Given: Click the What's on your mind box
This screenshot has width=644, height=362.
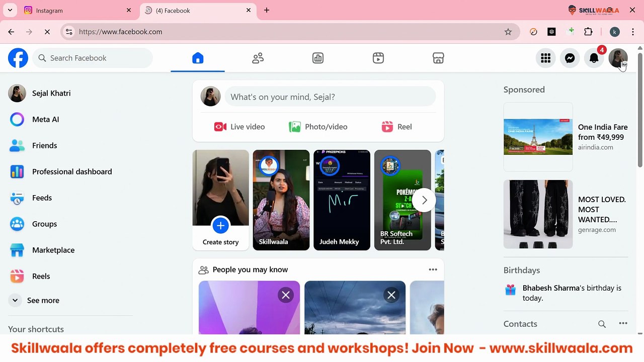Looking at the screenshot, I should [330, 97].
